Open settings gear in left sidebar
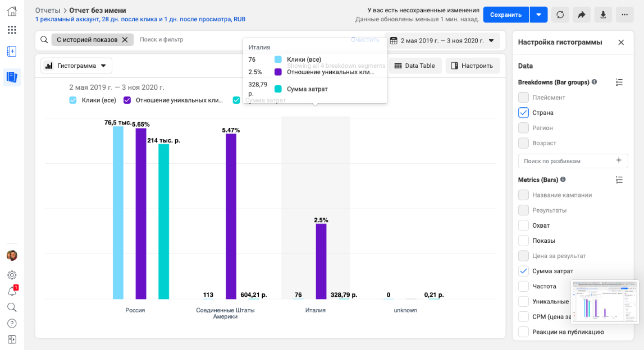Image resolution: width=644 pixels, height=350 pixels. [12, 275]
